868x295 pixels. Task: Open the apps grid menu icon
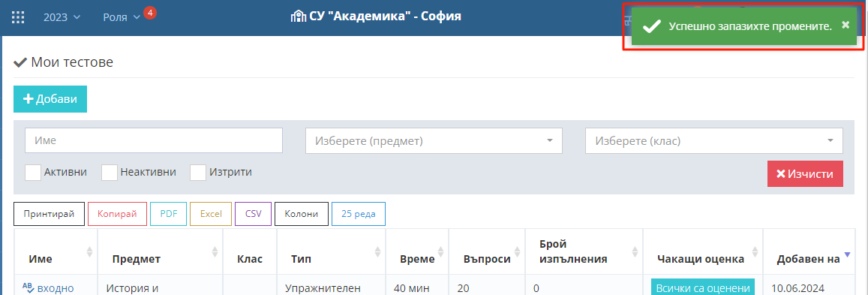[18, 17]
